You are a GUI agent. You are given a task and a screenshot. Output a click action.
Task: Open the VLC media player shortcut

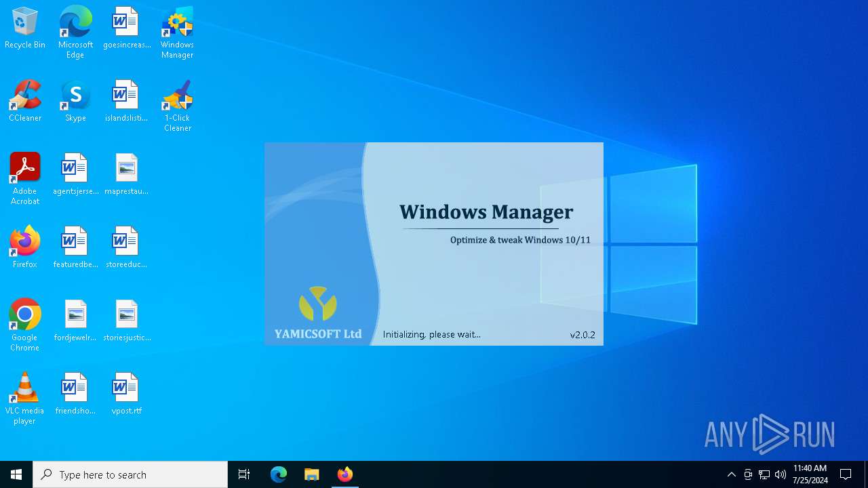(x=25, y=399)
